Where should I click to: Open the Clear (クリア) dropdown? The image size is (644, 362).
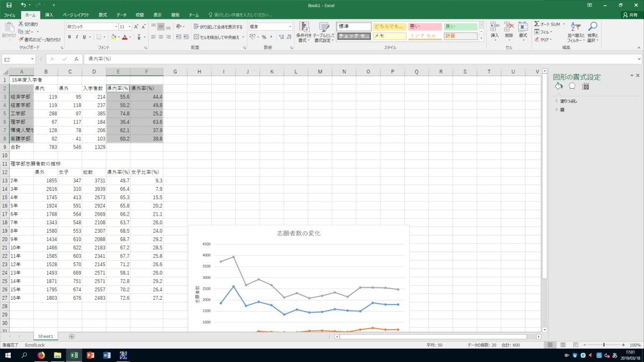pyautogui.click(x=544, y=39)
